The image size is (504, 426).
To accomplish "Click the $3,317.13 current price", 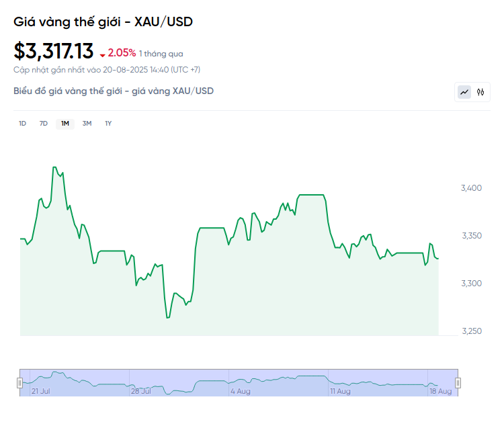I will click(x=54, y=51).
